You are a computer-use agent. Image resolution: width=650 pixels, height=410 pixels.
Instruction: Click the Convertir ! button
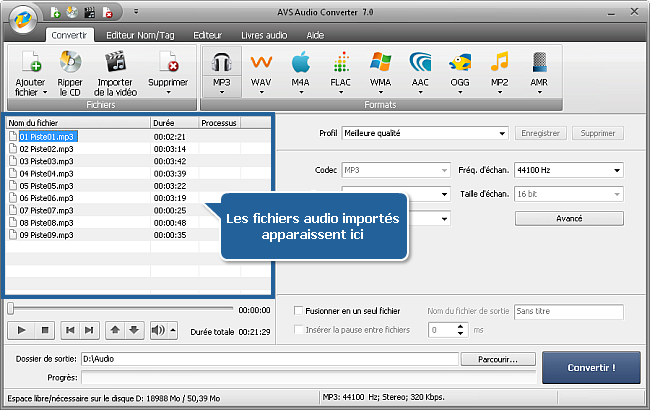tap(590, 367)
